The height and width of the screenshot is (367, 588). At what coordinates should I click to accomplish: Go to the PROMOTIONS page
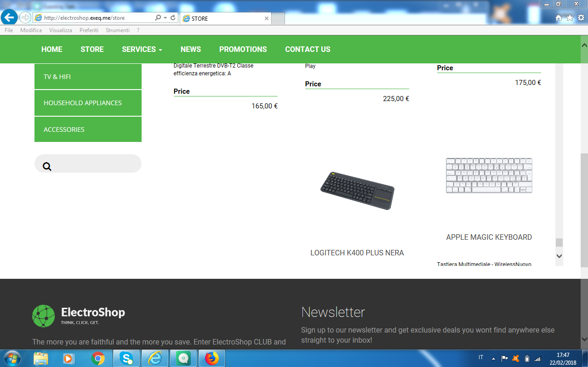click(243, 50)
